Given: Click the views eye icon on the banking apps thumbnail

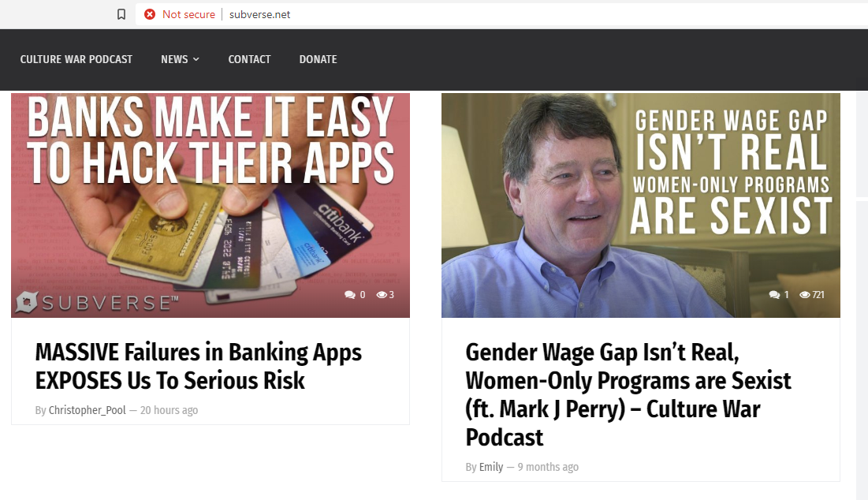Looking at the screenshot, I should (x=382, y=295).
